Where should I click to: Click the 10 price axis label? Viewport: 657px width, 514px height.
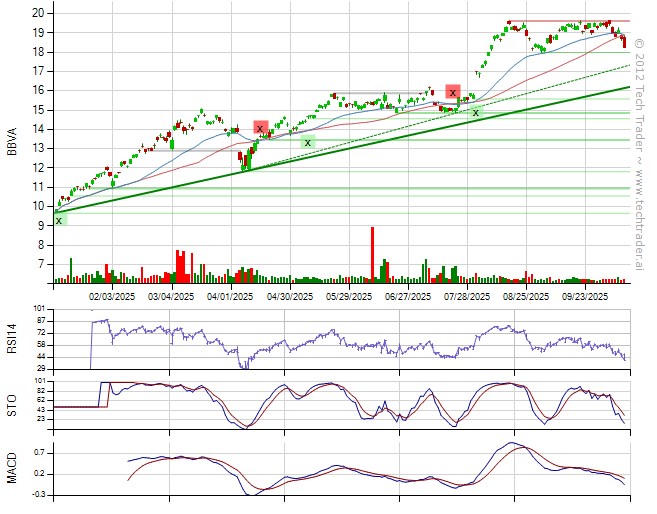[36, 206]
